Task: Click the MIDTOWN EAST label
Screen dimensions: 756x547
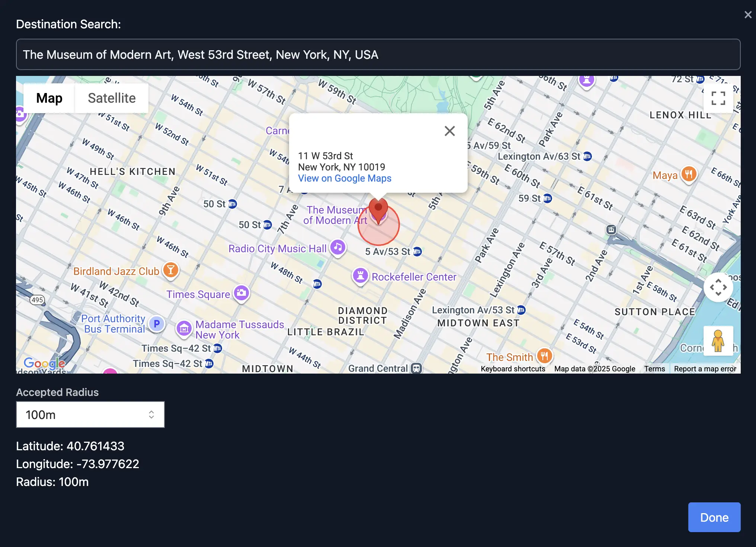Action: point(478,323)
